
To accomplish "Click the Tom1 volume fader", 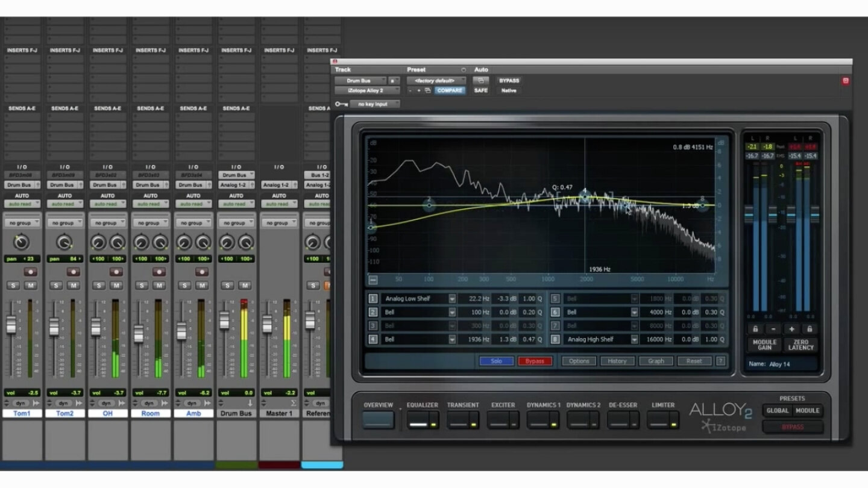I will point(11,325).
